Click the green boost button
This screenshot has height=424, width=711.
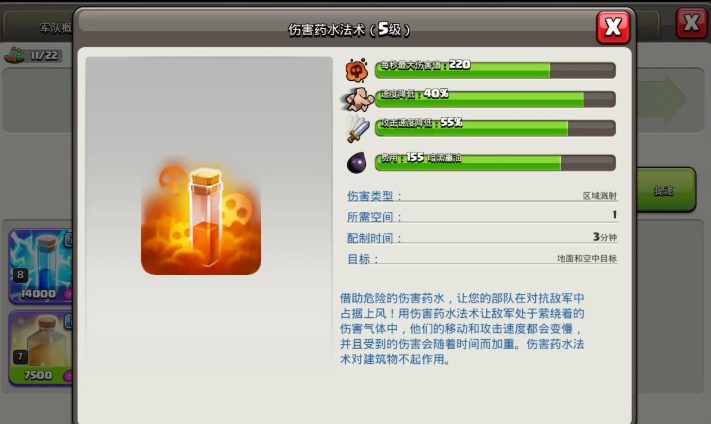coord(666,190)
